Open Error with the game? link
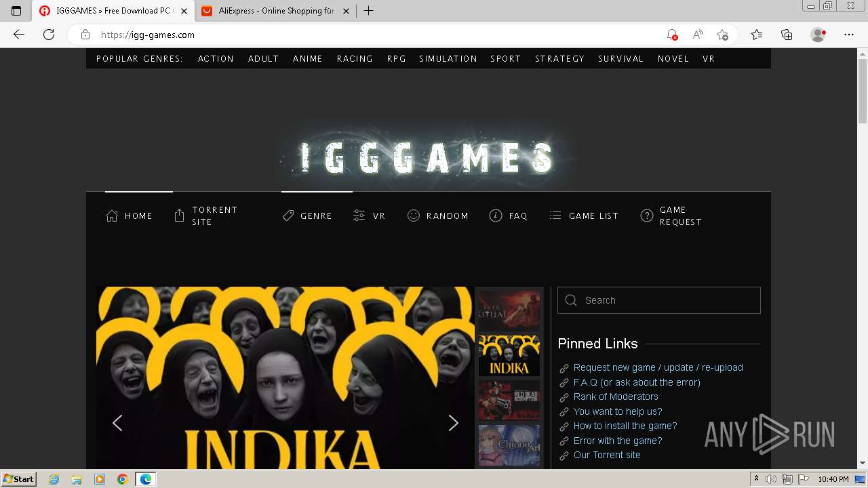 coord(618,441)
